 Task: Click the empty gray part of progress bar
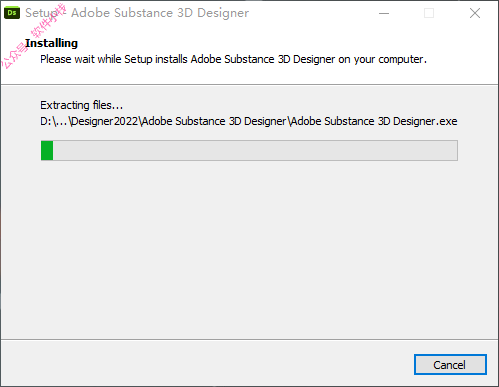pos(255,150)
